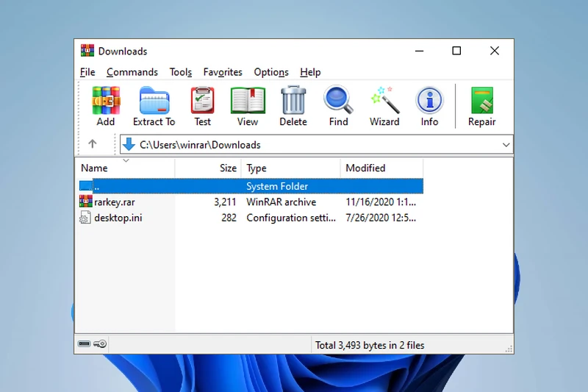Click the "WinRAR archive" type cell
The height and width of the screenshot is (392, 588).
point(282,202)
